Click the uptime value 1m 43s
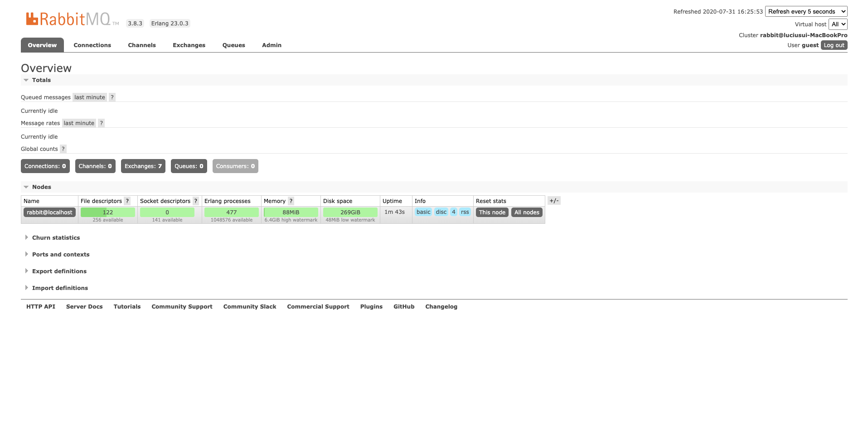 (394, 212)
